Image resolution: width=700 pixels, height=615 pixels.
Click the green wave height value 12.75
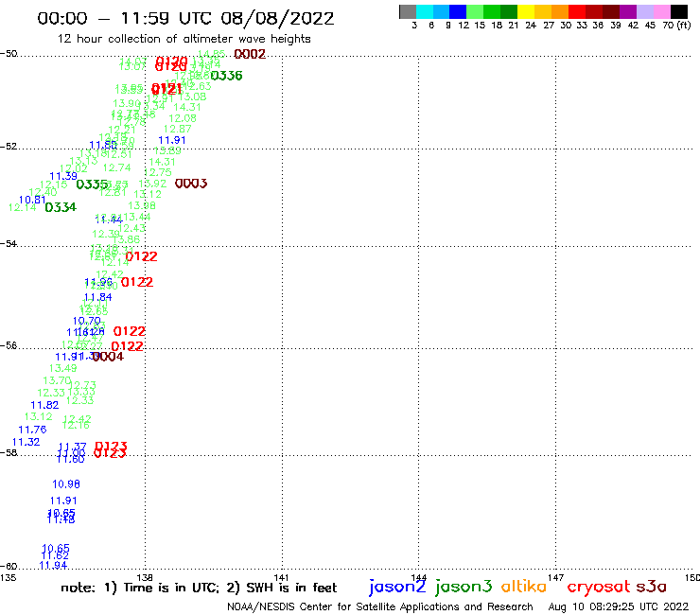(158, 172)
